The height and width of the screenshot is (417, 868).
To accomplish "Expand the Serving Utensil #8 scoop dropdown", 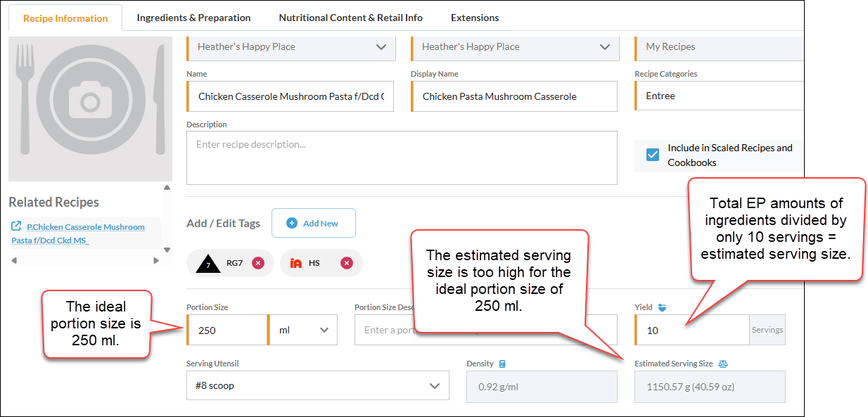I will (x=318, y=385).
